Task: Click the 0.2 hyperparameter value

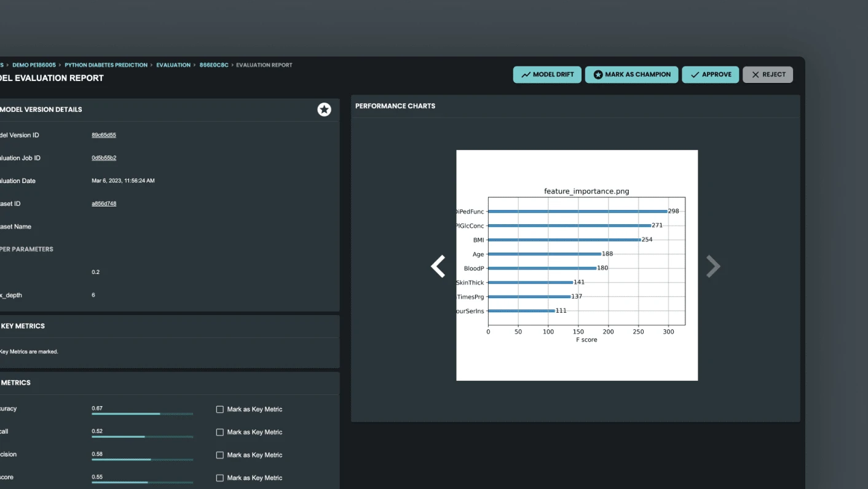Action: point(95,272)
